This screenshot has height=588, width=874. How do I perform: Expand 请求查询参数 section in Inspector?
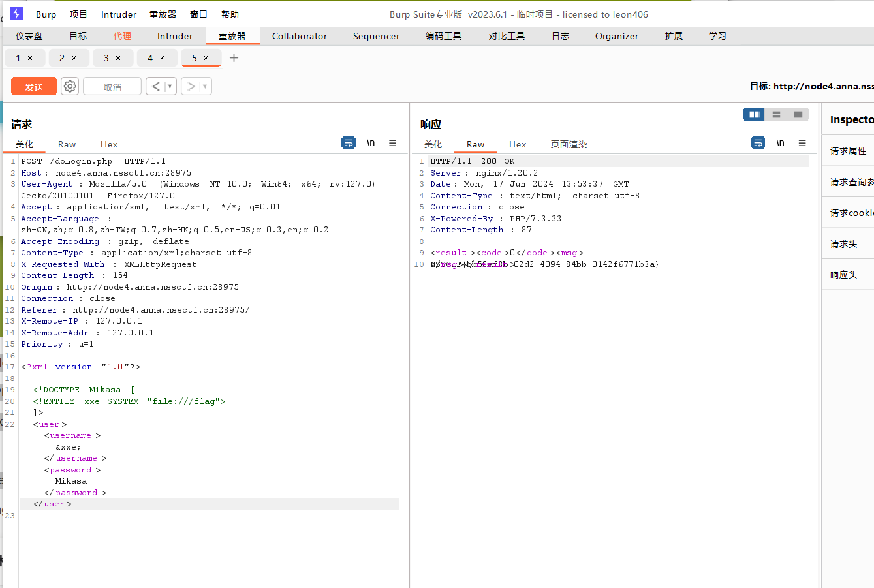pyautogui.click(x=848, y=182)
